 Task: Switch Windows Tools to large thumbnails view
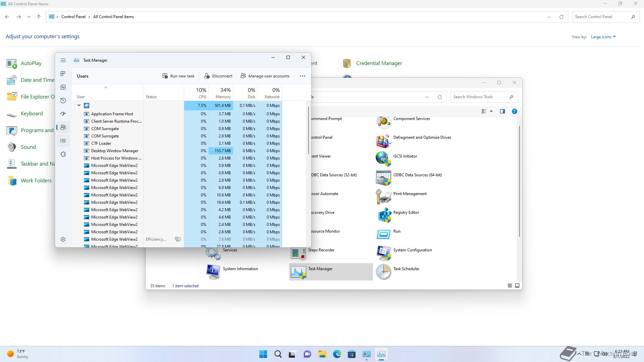517,286
